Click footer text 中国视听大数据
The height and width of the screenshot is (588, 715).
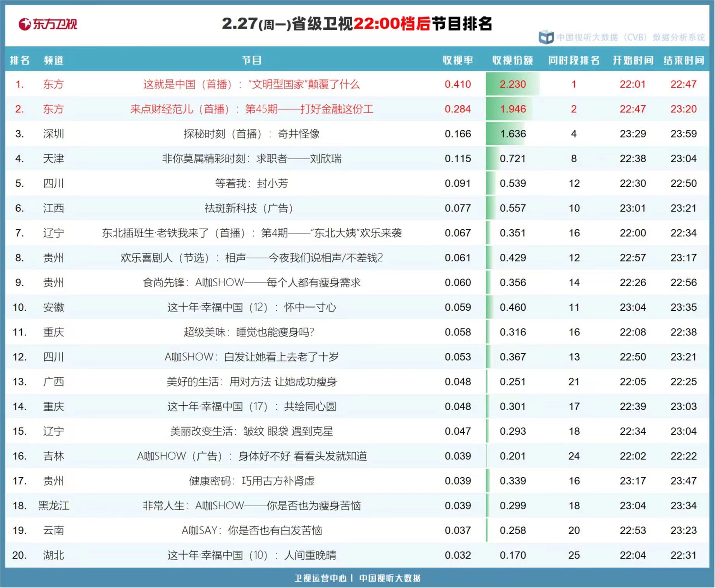pos(390,578)
